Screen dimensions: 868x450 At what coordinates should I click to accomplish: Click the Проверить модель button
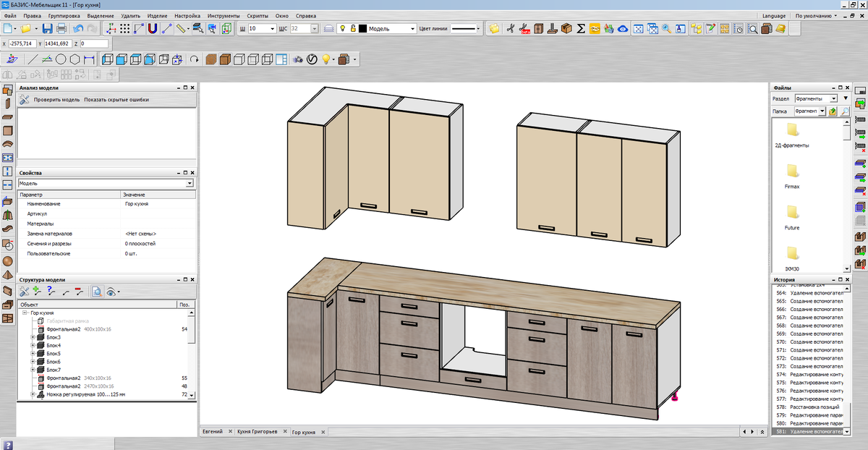tap(56, 100)
